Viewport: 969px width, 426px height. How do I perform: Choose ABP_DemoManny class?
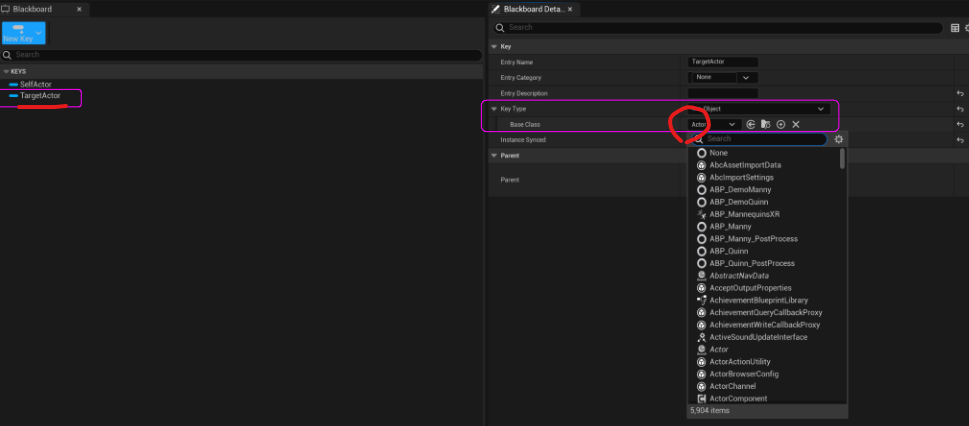740,190
